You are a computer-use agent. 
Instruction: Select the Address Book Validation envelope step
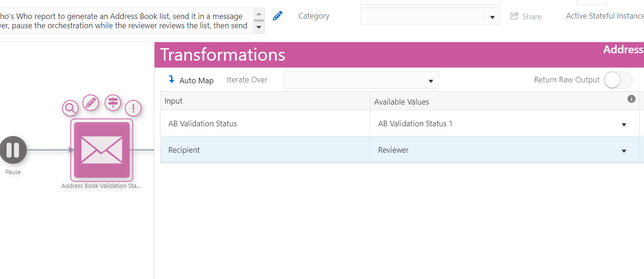pyautogui.click(x=102, y=150)
